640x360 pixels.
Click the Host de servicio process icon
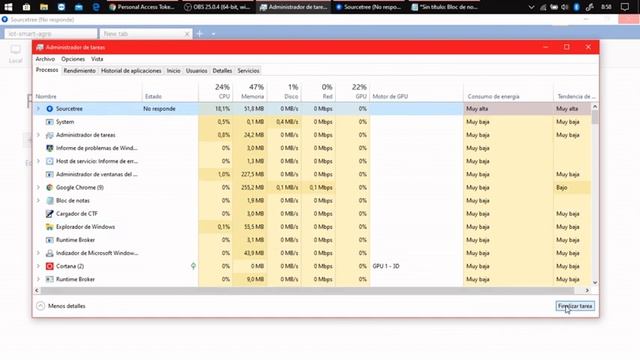tap(49, 161)
